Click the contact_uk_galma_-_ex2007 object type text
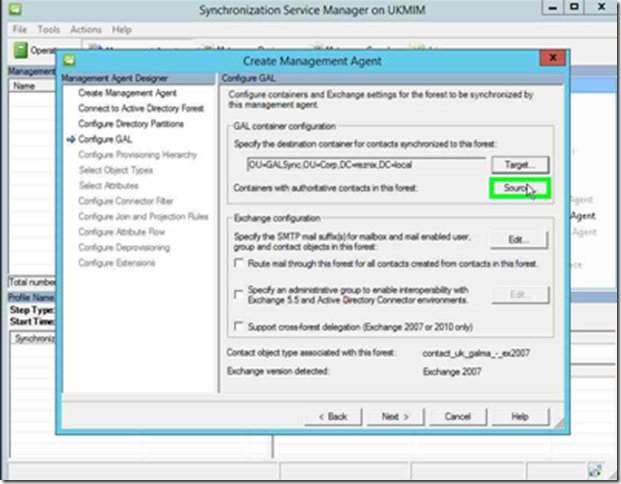 click(x=476, y=353)
